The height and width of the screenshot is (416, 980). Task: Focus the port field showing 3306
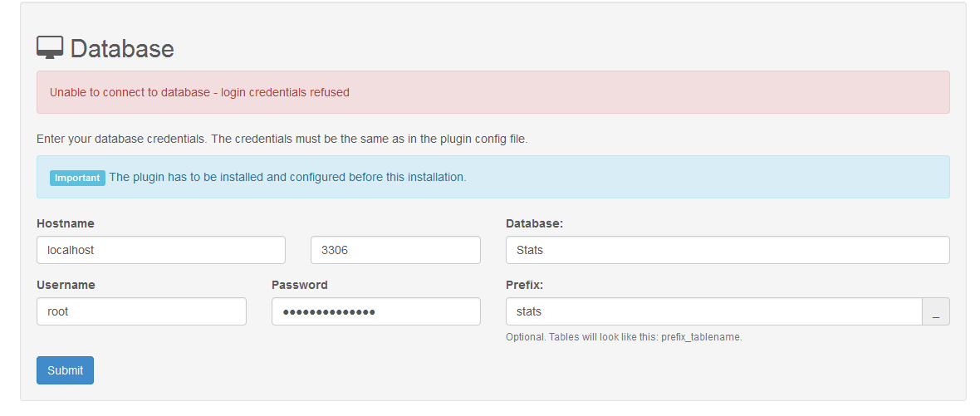coord(395,250)
